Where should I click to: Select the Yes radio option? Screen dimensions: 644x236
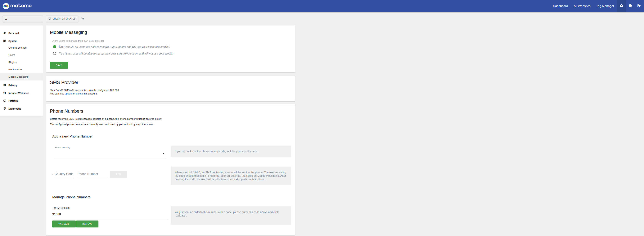click(x=55, y=53)
